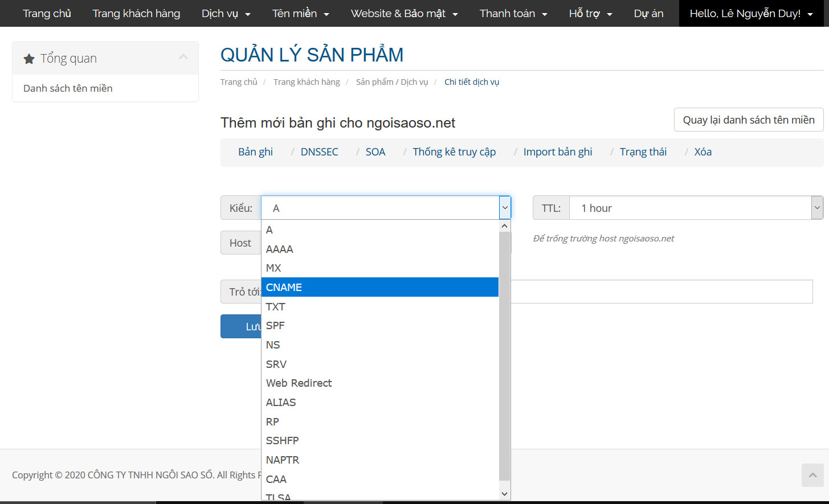Click Quay lại danh sách tên miền button
The image size is (829, 504).
pyautogui.click(x=748, y=120)
